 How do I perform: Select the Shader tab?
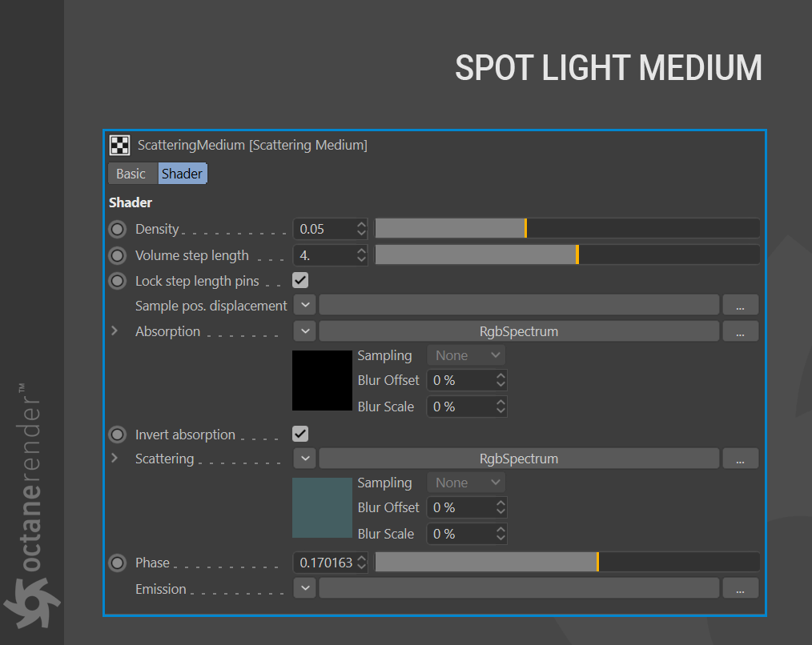(183, 174)
